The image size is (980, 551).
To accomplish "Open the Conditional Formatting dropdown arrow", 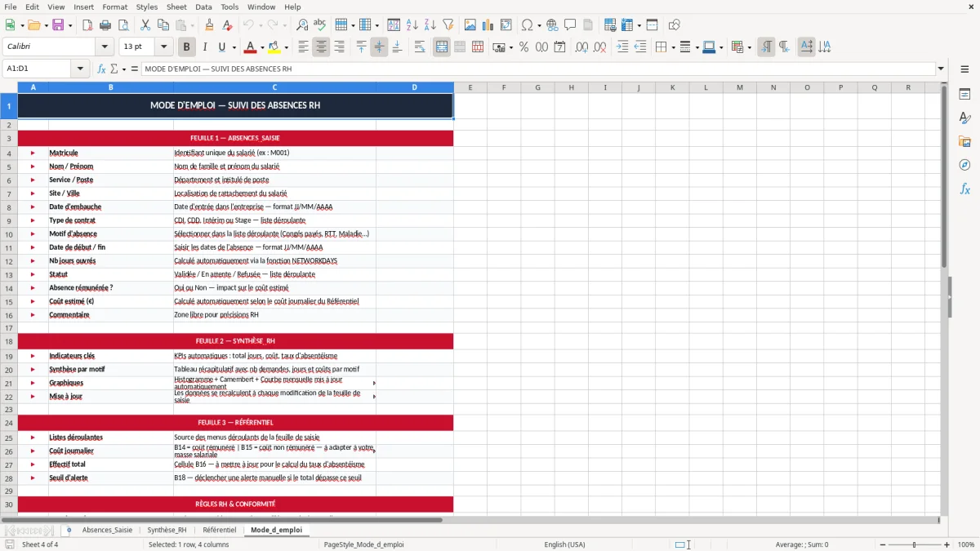I will pos(749,47).
